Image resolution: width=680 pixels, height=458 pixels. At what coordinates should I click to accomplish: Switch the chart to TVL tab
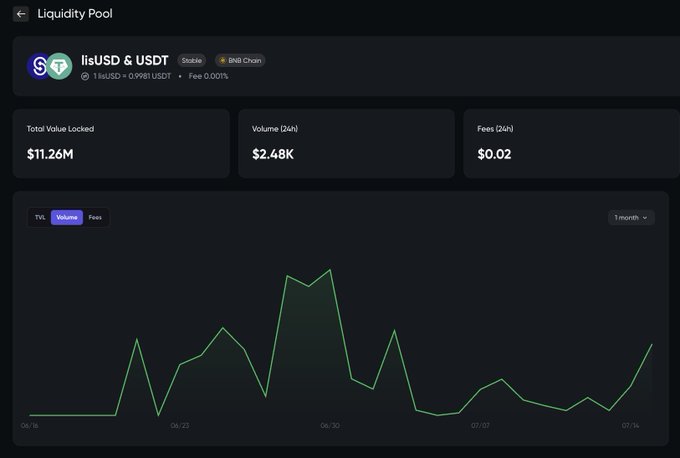click(x=40, y=217)
